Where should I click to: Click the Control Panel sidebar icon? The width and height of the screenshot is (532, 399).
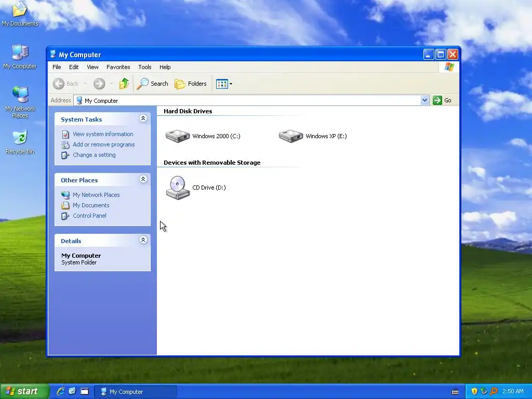(x=65, y=216)
